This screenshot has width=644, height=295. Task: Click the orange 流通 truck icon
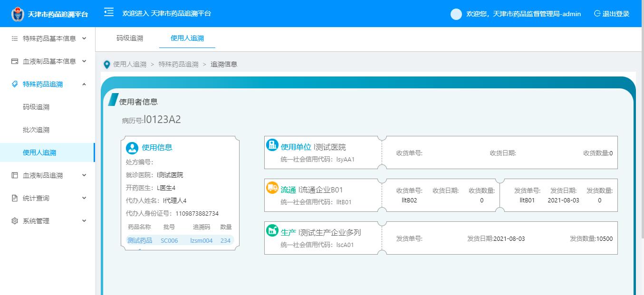pos(272,188)
